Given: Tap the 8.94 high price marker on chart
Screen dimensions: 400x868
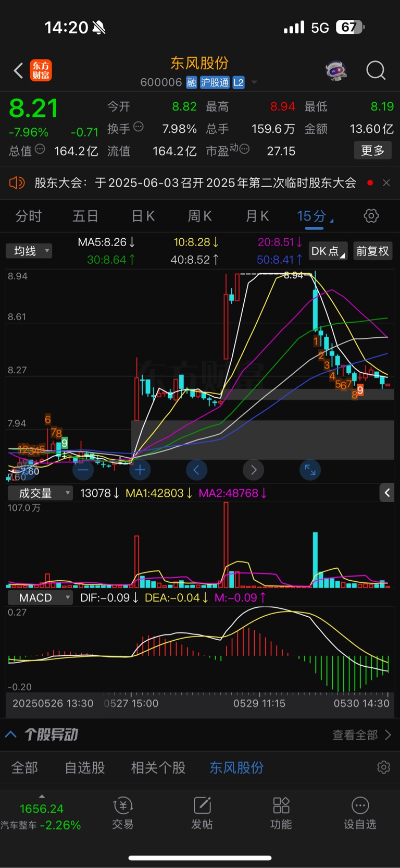Looking at the screenshot, I should click(293, 275).
